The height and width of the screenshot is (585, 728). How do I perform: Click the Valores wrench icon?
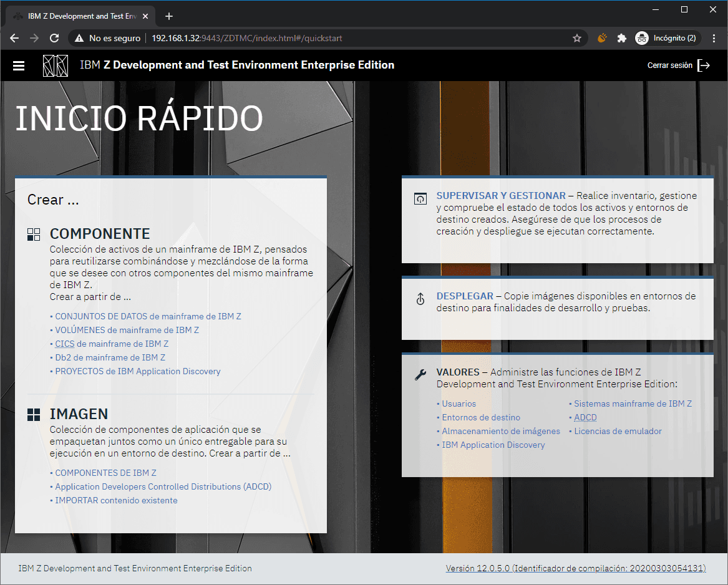click(420, 375)
